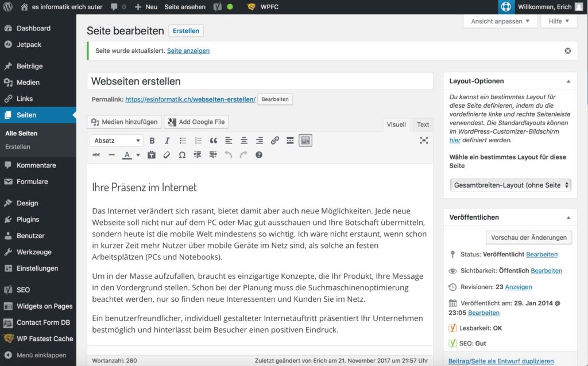Screen dimensions: 588x366
Task: Open the Gesamtbreiten-Layout dropdown
Action: [x=510, y=185]
